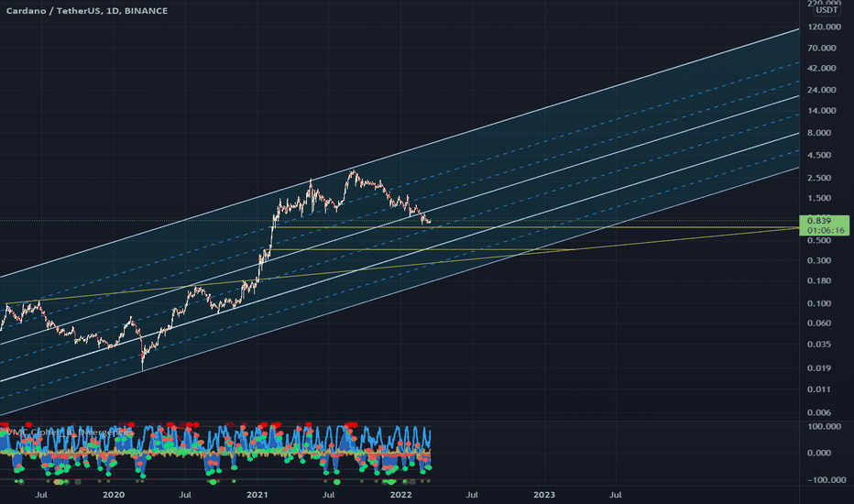Click the Jul label between 2021 and 2022

tap(328, 495)
